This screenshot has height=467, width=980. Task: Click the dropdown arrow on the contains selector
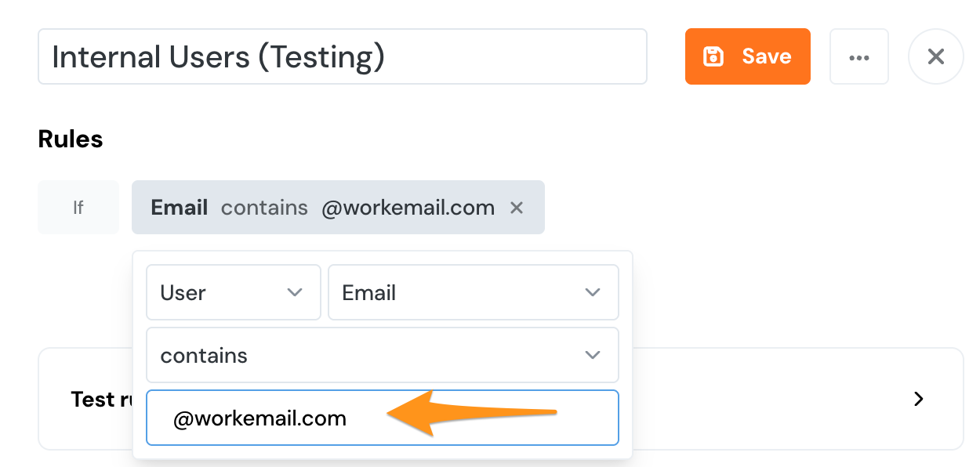[x=593, y=355]
